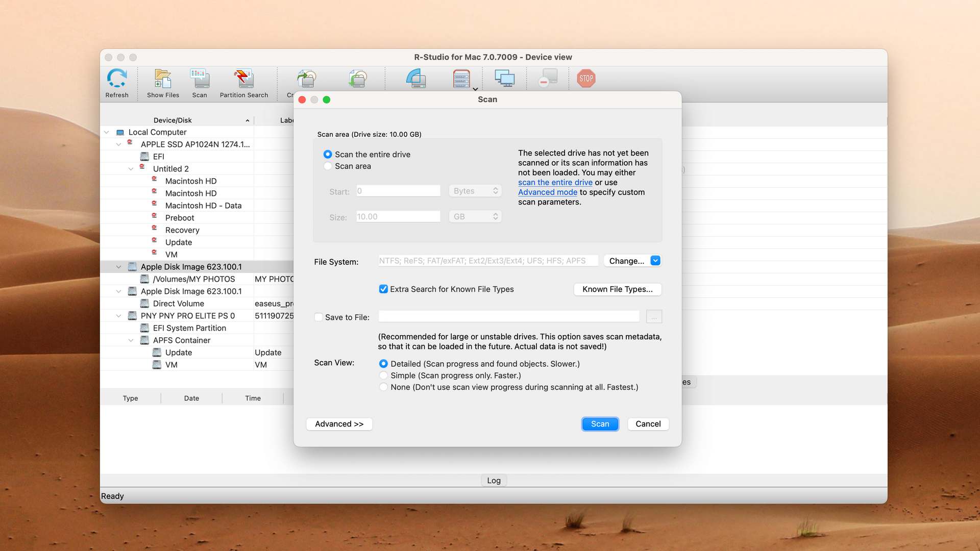Click the File System list field

pos(488,261)
